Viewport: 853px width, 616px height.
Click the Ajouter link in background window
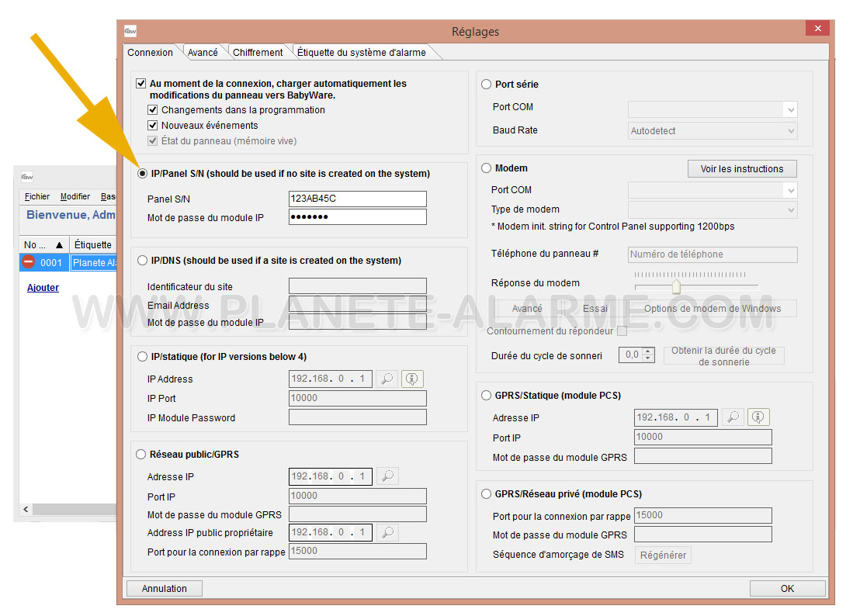(x=43, y=288)
